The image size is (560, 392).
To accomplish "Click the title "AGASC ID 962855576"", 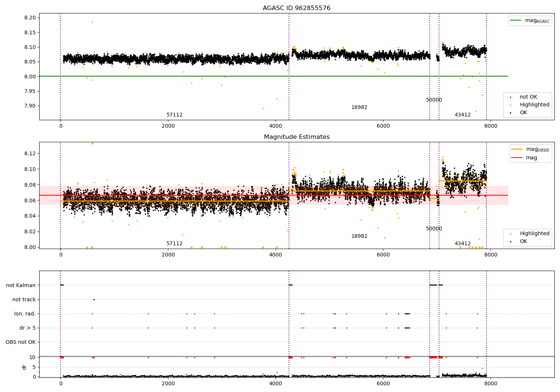I will pos(296,8).
